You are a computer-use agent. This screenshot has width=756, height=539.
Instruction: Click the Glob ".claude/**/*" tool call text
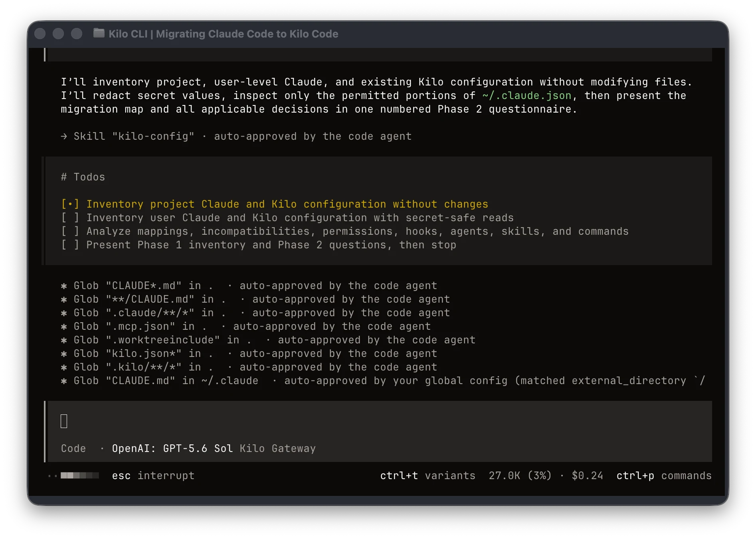click(262, 313)
